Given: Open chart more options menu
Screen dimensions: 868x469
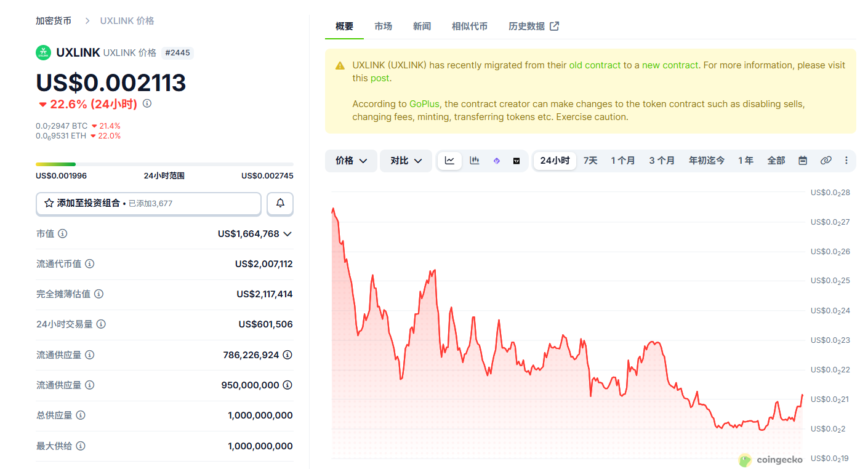Looking at the screenshot, I should tap(846, 161).
